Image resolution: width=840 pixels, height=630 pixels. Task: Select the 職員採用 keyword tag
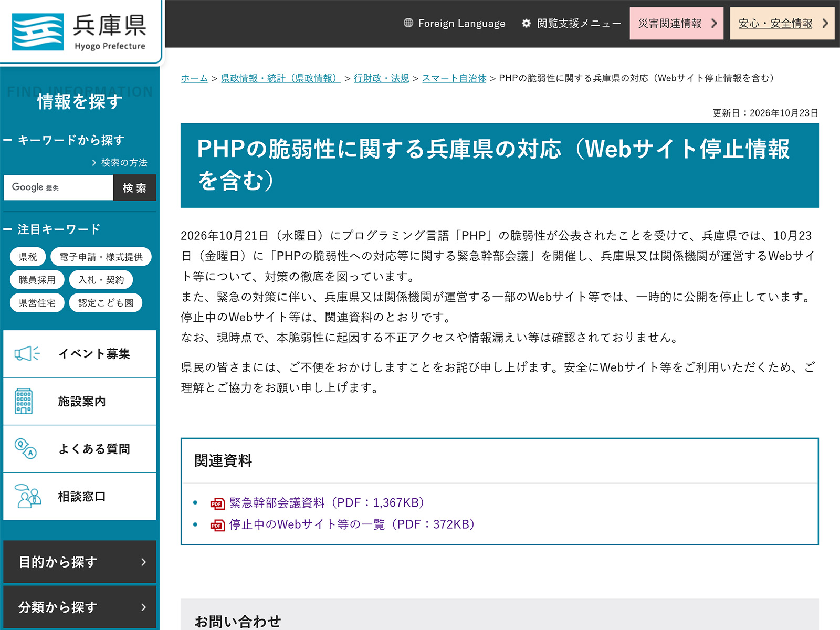click(x=37, y=280)
